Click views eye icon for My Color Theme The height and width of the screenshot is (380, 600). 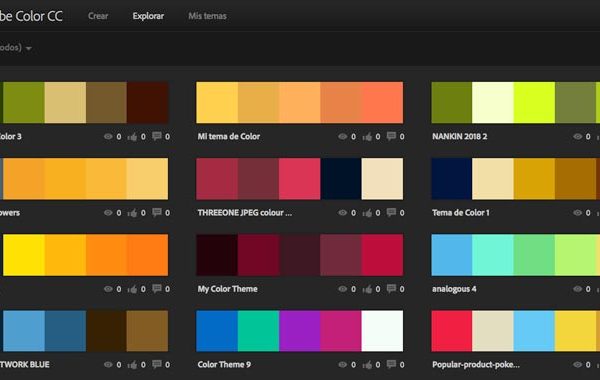(342, 289)
